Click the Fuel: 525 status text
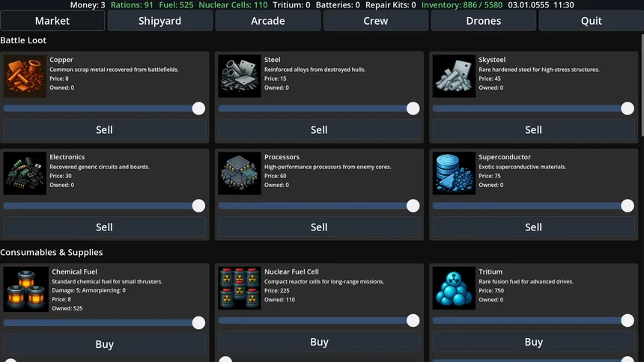The width and height of the screenshot is (644, 362). (176, 5)
